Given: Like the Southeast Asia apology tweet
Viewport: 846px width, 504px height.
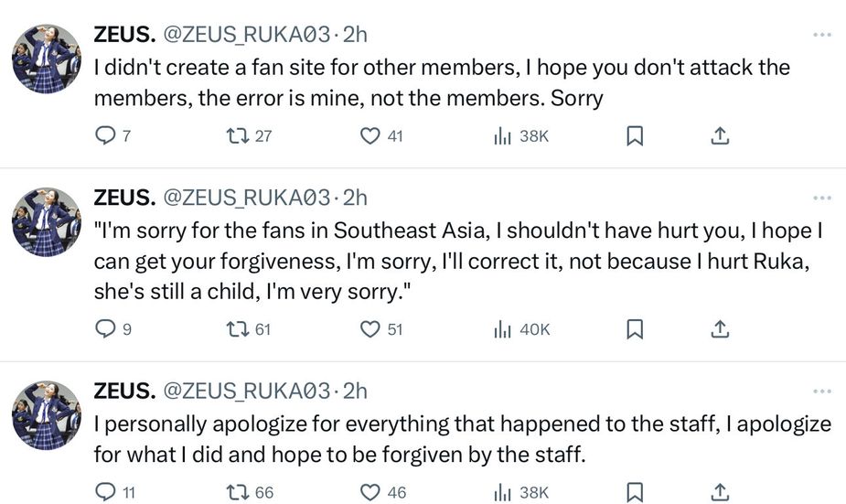Looking at the screenshot, I should pyautogui.click(x=369, y=329).
